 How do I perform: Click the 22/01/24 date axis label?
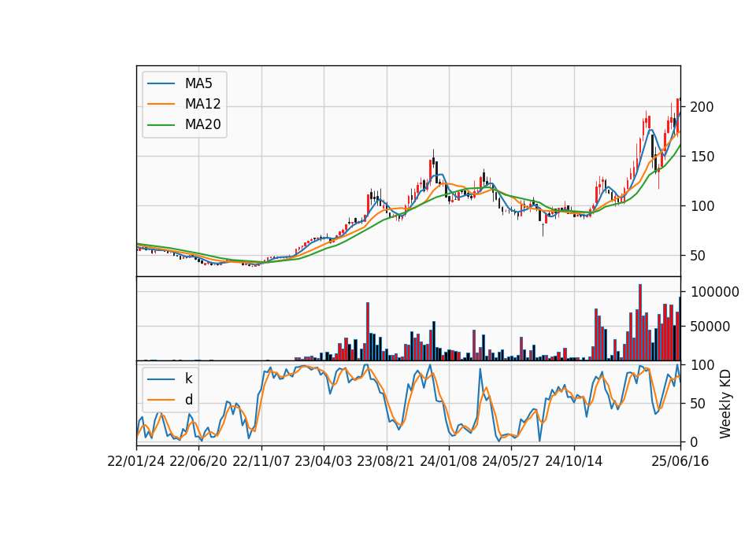[x=136, y=461]
